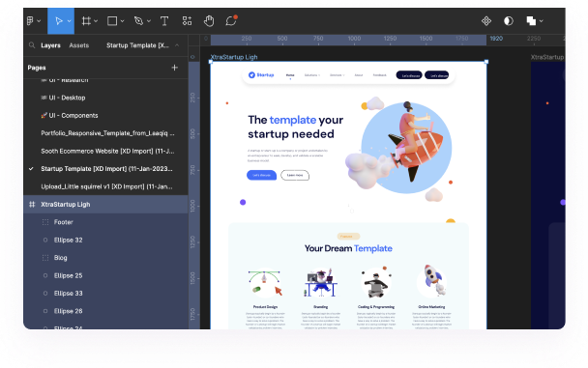
Task: Select the Ellipse 25 layer
Action: coord(105,275)
